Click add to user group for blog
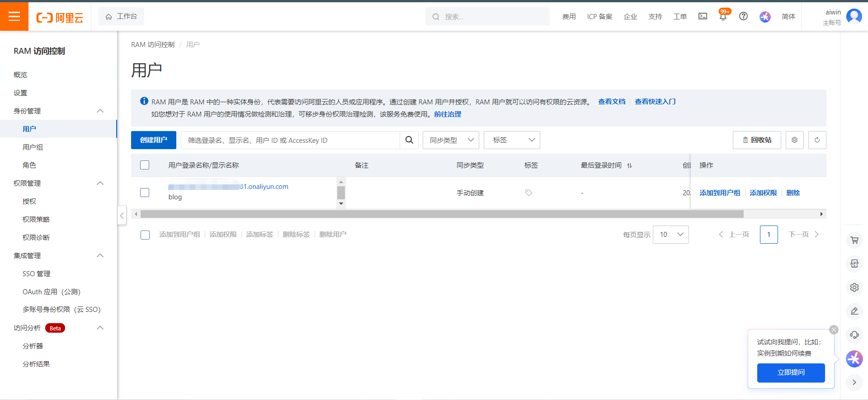The width and height of the screenshot is (868, 400). (x=720, y=193)
